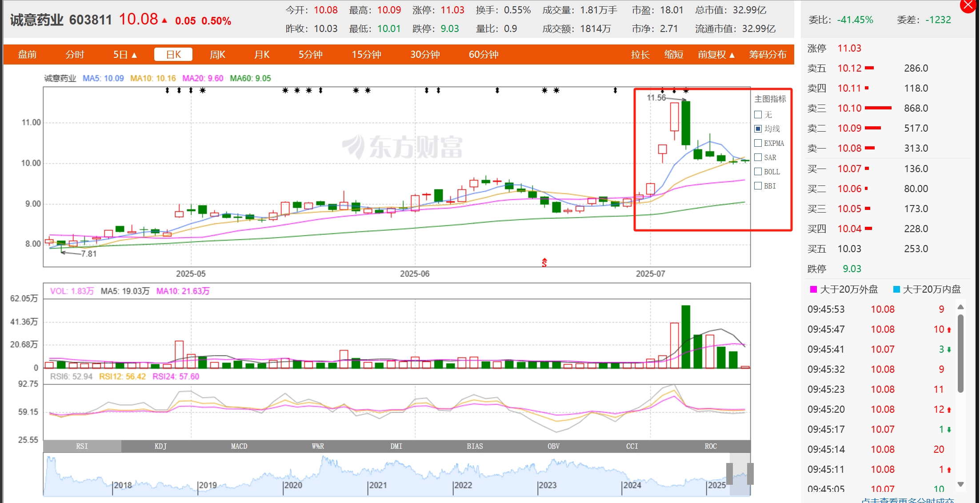
Task: Click the 卖三 10.10 red volume bar
Action: coord(878,108)
